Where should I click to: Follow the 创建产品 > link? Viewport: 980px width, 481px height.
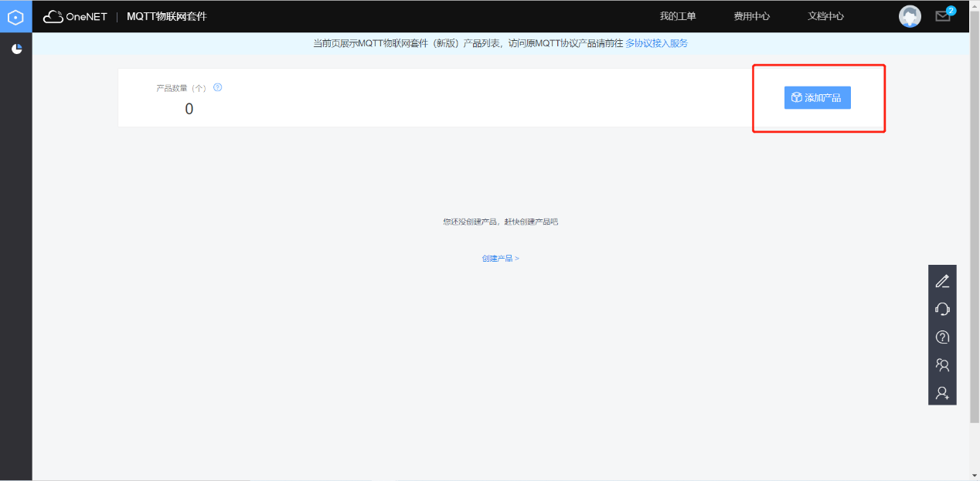[500, 259]
